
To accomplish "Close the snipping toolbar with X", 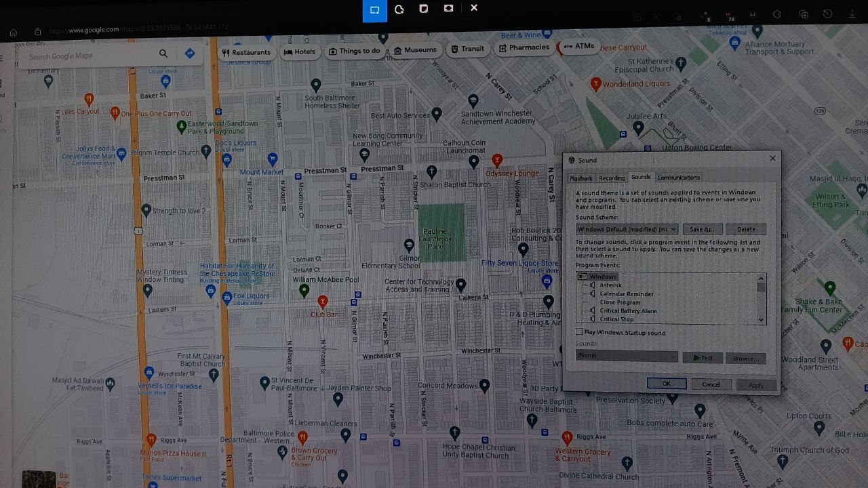I will pyautogui.click(x=474, y=7).
